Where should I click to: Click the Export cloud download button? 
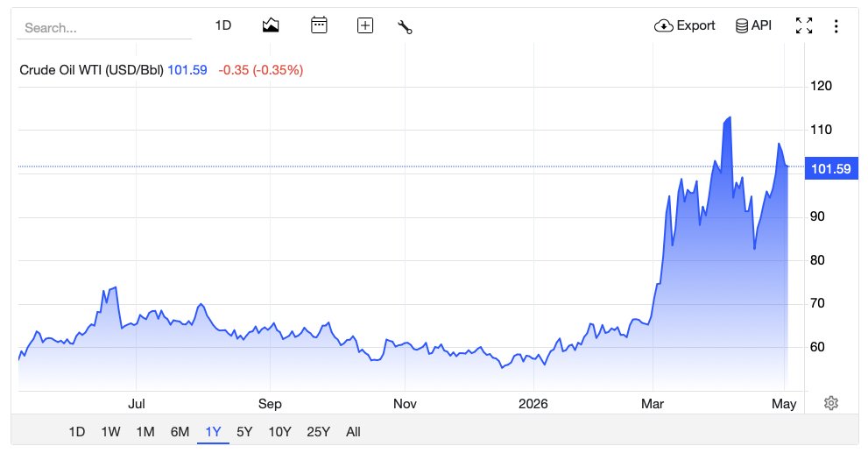pos(685,25)
